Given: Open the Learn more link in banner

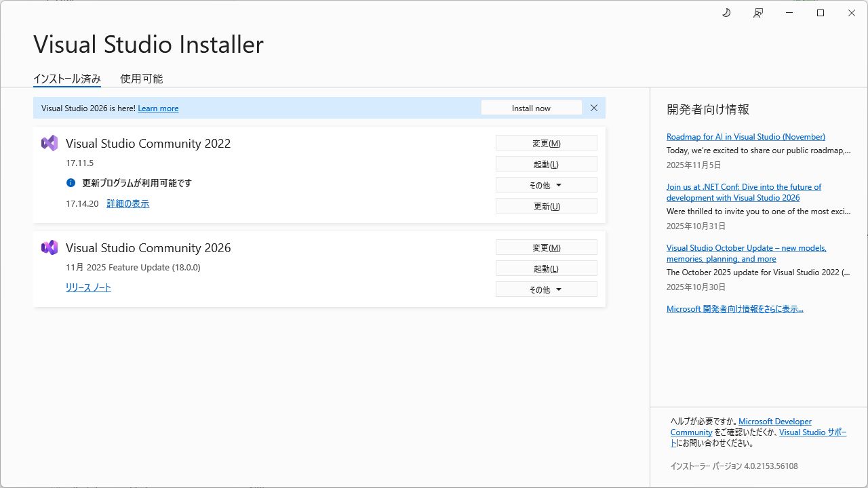Looking at the screenshot, I should [158, 108].
